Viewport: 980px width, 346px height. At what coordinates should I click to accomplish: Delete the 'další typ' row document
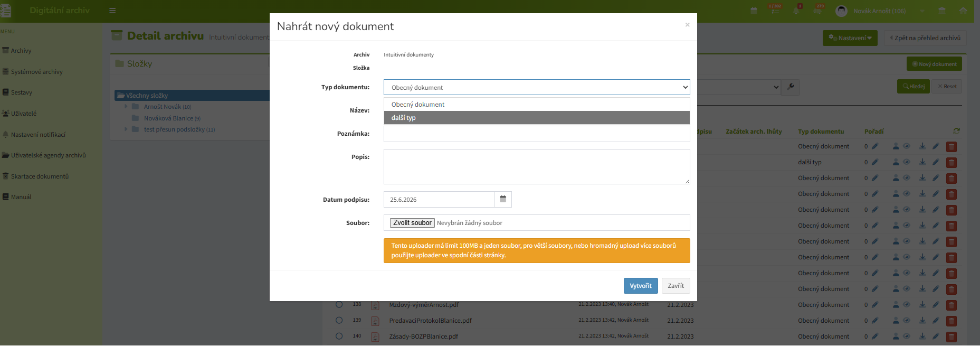click(952, 163)
